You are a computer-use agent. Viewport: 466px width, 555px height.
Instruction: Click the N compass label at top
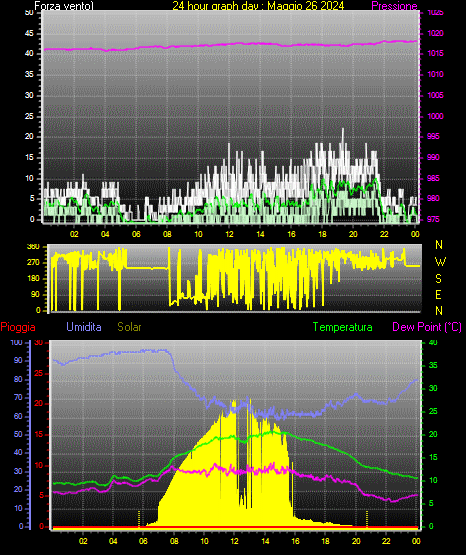coord(439,245)
